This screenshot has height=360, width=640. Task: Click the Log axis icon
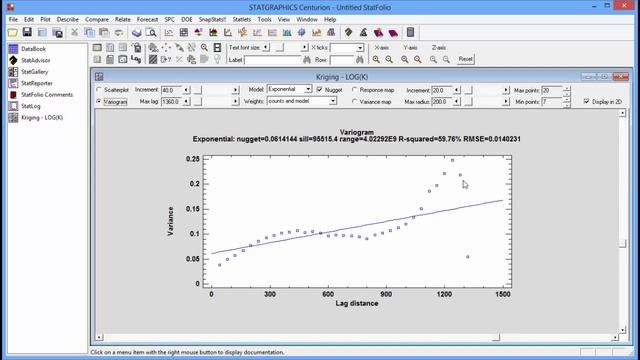[136, 60]
